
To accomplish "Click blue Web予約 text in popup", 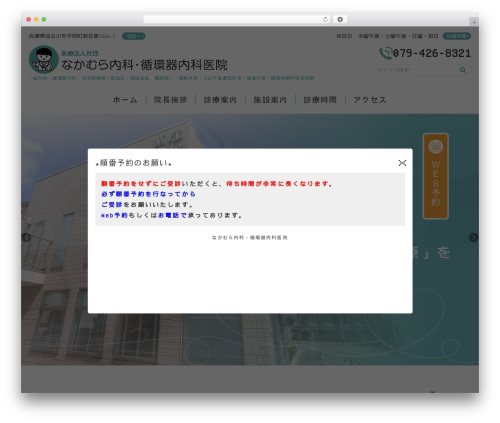I will 114,215.
